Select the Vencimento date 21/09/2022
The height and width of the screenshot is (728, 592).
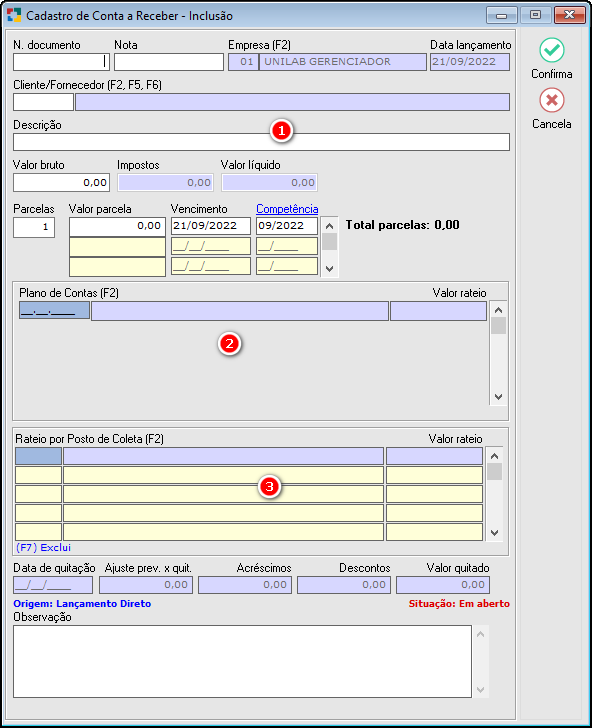click(x=211, y=226)
